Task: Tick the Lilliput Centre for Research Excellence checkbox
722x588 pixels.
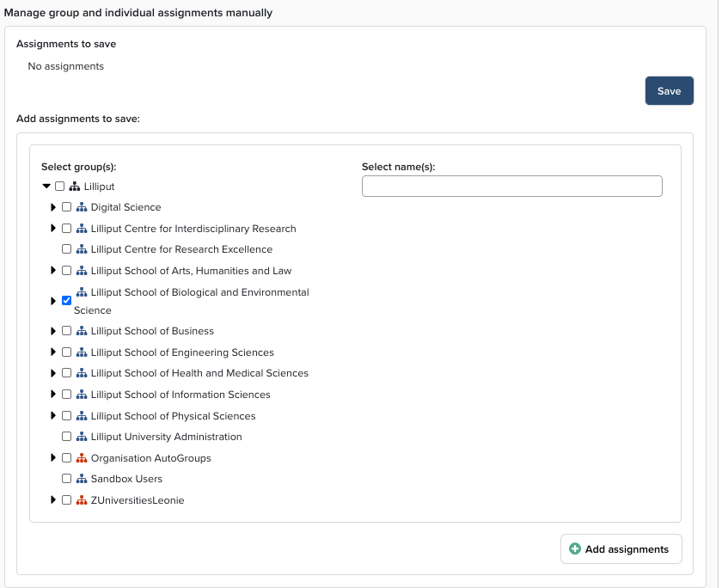Action: coord(66,249)
